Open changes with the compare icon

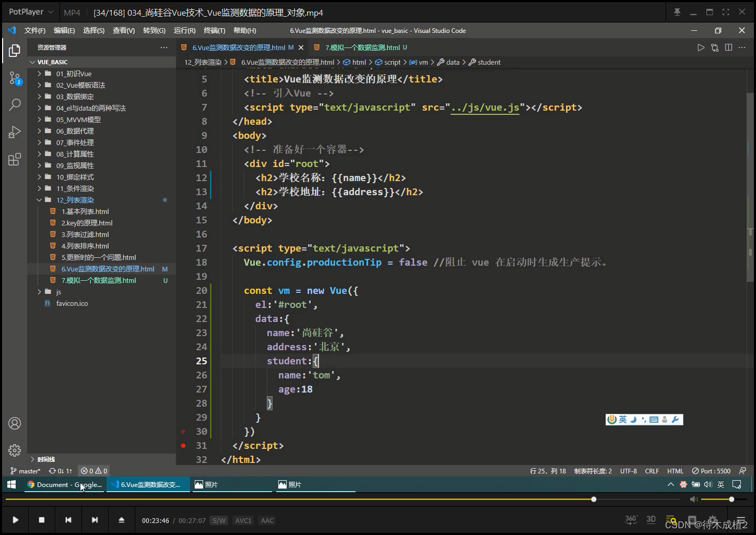715,47
